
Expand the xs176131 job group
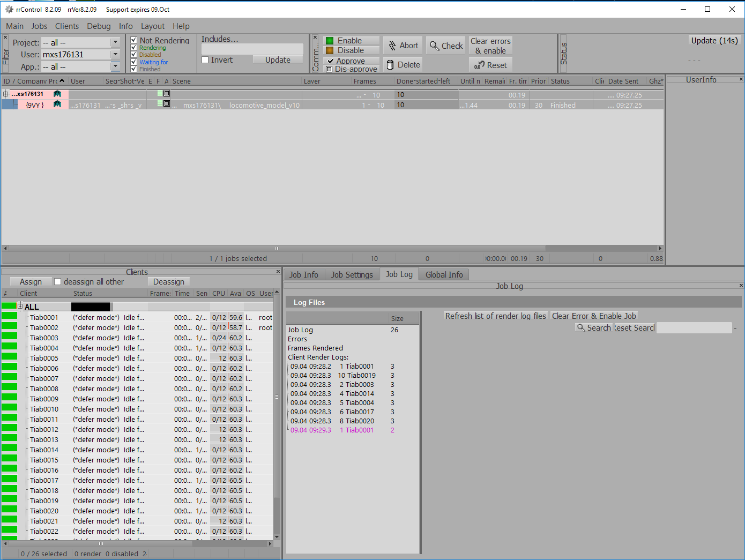click(x=6, y=94)
